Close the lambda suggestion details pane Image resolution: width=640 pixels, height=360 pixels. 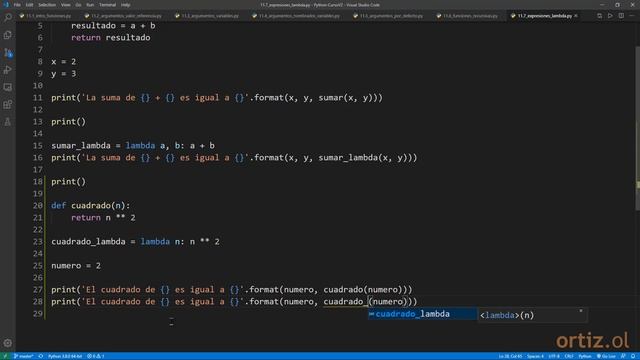(x=581, y=311)
